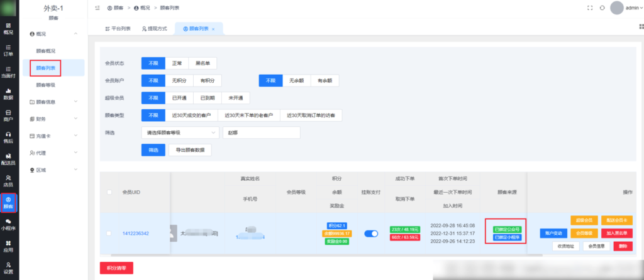Click the search field containing 赵娜
This screenshot has height=280, width=644.
point(262,133)
